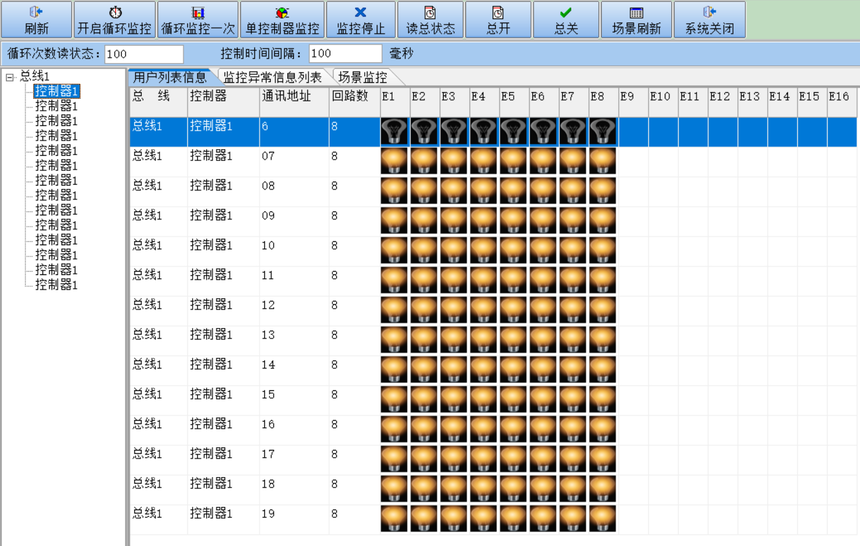This screenshot has height=546, width=860.
Task: Run 循环监控一次 single loop monitor
Action: tap(197, 20)
